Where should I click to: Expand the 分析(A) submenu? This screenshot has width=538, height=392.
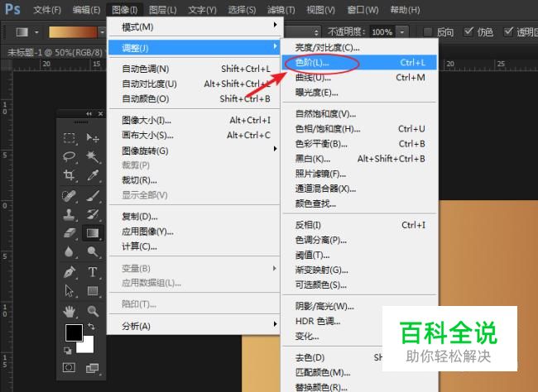[x=195, y=326]
